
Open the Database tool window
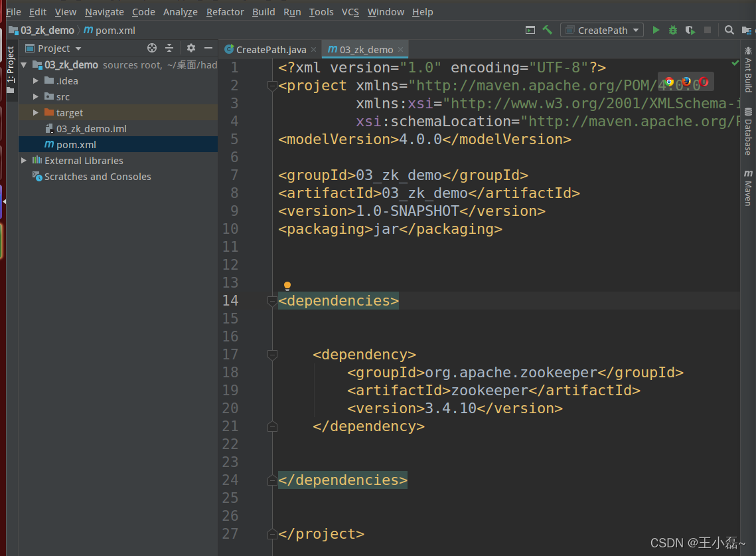(748, 132)
